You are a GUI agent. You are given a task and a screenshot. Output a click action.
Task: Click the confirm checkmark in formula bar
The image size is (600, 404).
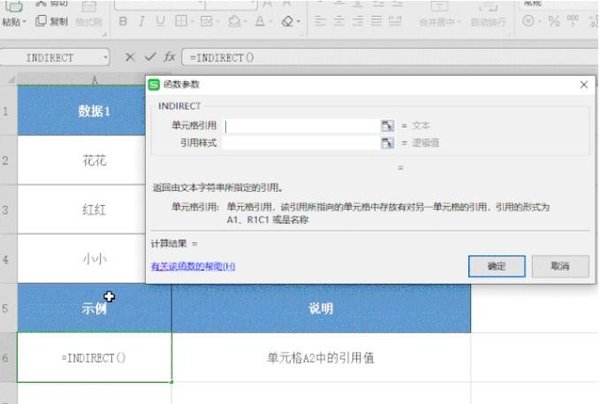coord(150,57)
